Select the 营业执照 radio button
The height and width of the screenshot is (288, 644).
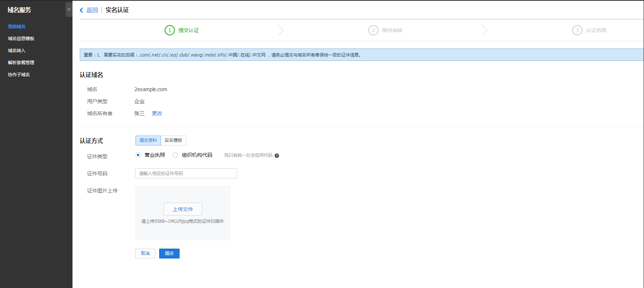[x=138, y=155]
